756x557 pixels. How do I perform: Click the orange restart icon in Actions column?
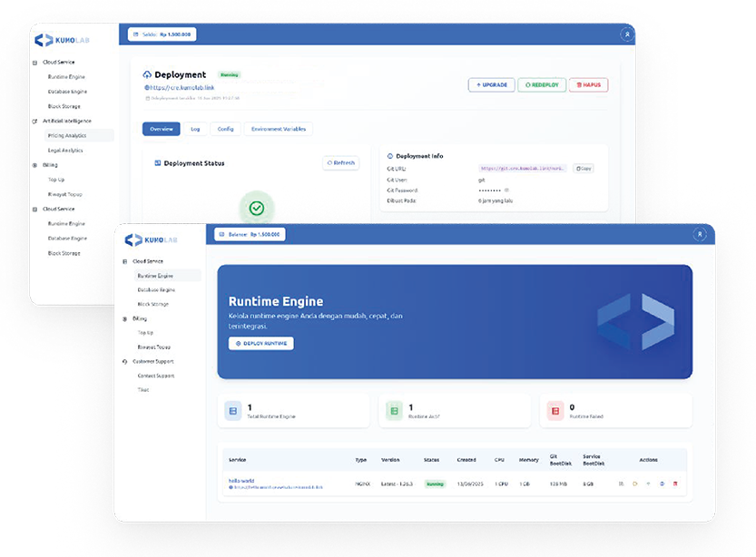pos(635,484)
